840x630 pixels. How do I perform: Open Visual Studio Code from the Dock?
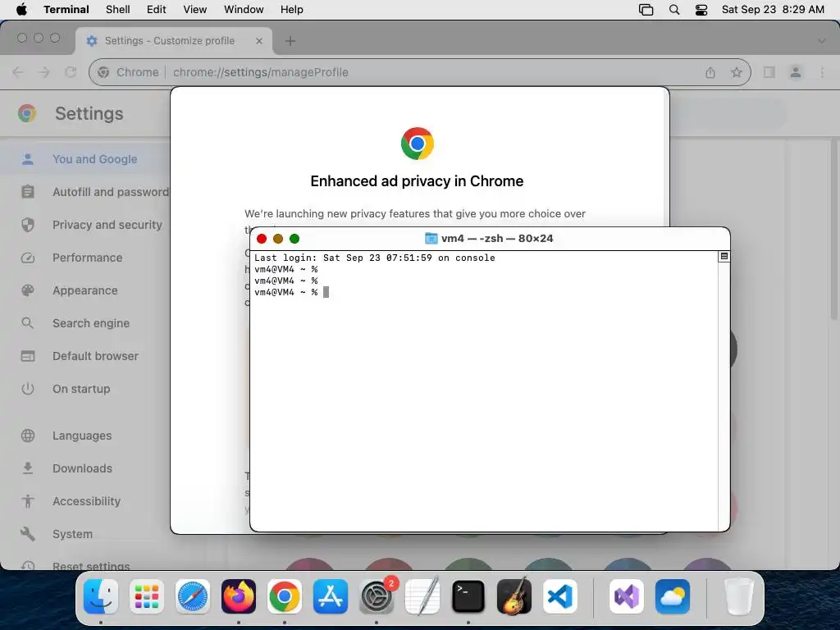pos(560,596)
